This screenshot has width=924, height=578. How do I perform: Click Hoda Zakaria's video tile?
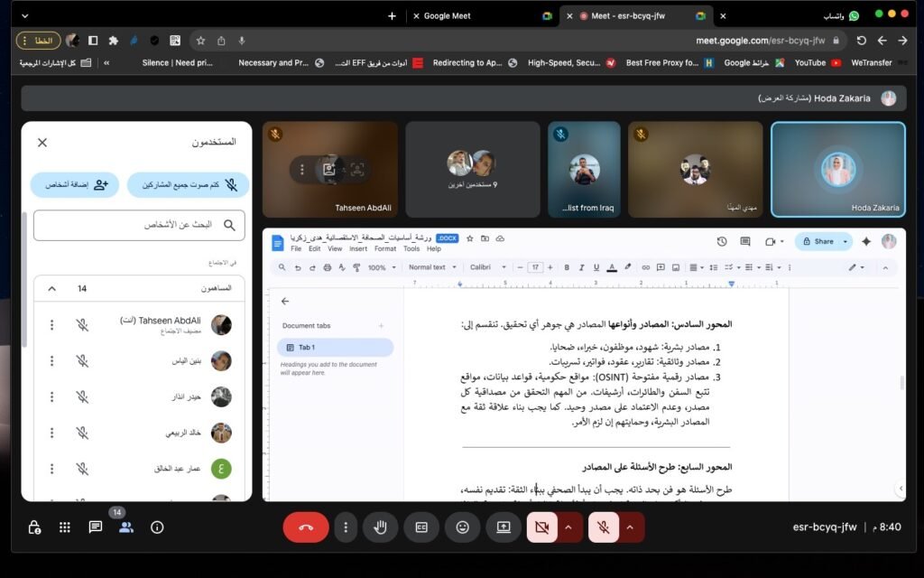click(x=837, y=170)
